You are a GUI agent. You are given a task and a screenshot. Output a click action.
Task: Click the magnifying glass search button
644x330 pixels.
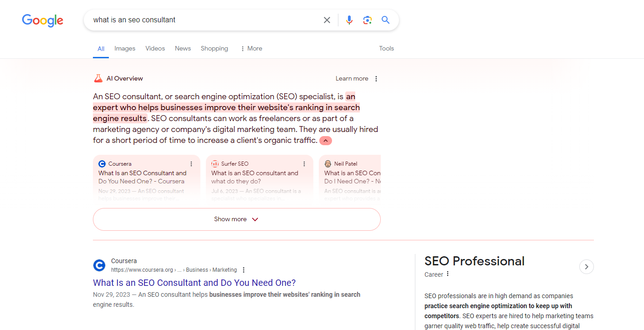pos(386,20)
